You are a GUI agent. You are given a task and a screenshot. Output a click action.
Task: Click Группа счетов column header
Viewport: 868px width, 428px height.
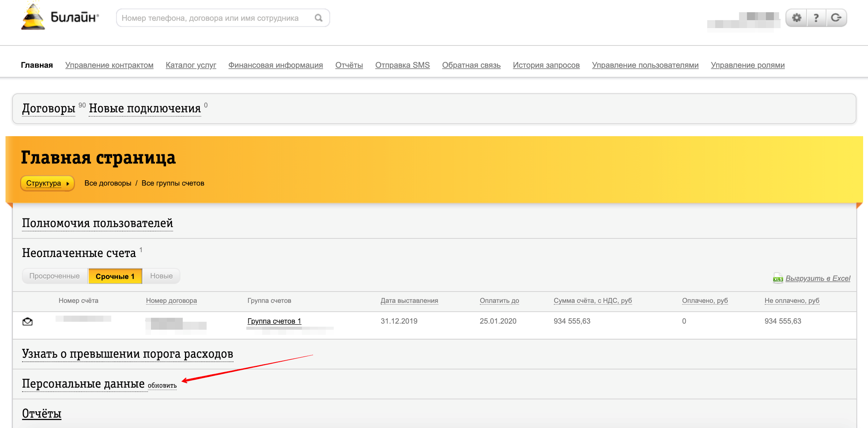coord(269,301)
